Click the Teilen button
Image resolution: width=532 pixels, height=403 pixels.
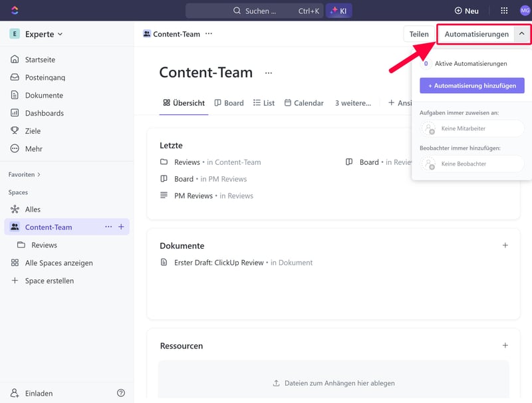tap(419, 34)
